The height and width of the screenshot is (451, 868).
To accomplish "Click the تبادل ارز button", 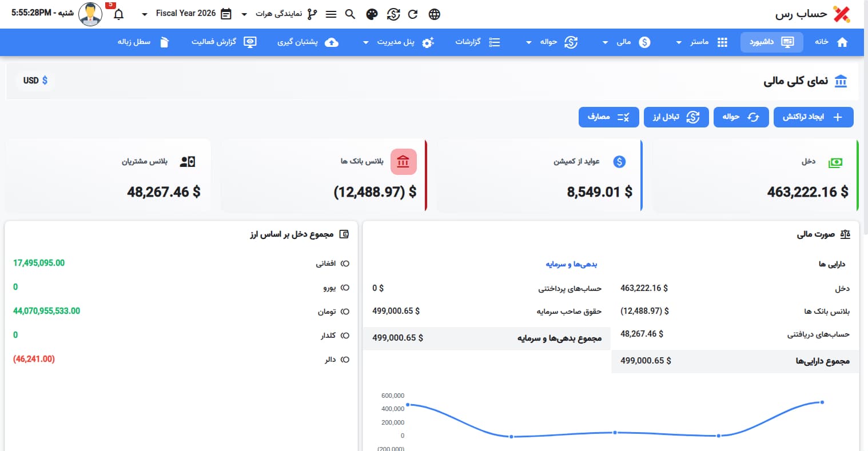I will [676, 117].
